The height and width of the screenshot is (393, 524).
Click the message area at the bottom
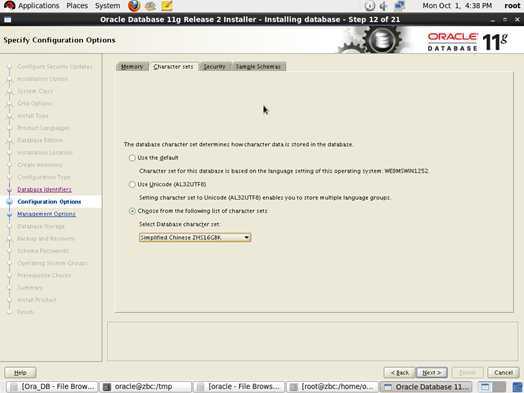[x=313, y=341]
